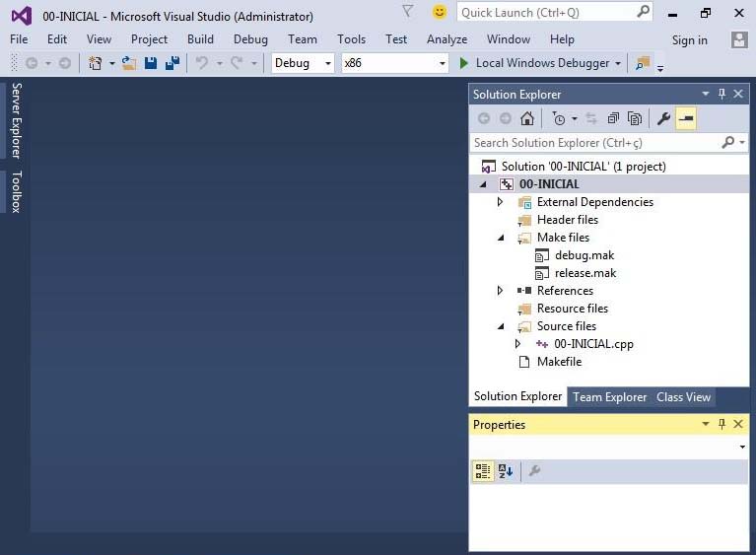Image resolution: width=756 pixels, height=555 pixels.
Task: Start Local Windows Debugger with green play
Action: coord(464,63)
